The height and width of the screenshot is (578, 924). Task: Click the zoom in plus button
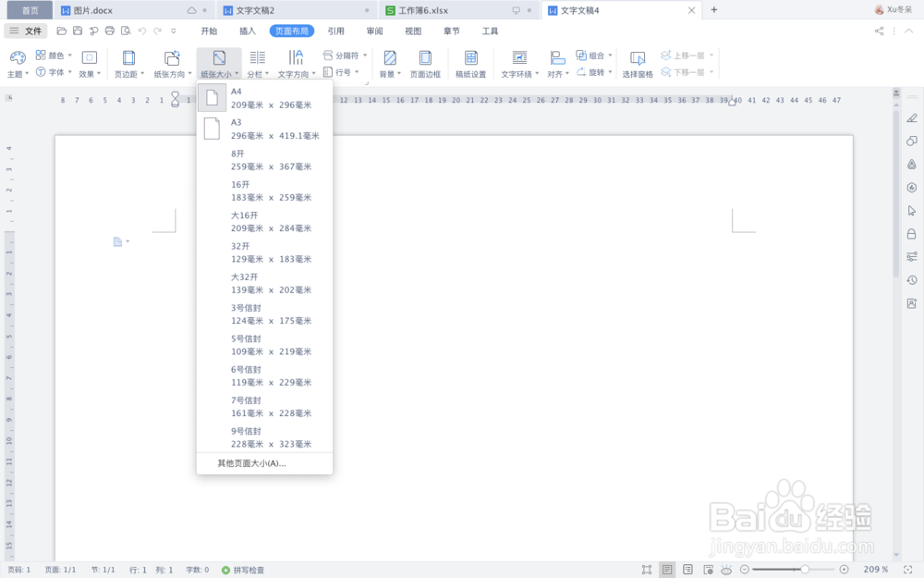point(844,569)
